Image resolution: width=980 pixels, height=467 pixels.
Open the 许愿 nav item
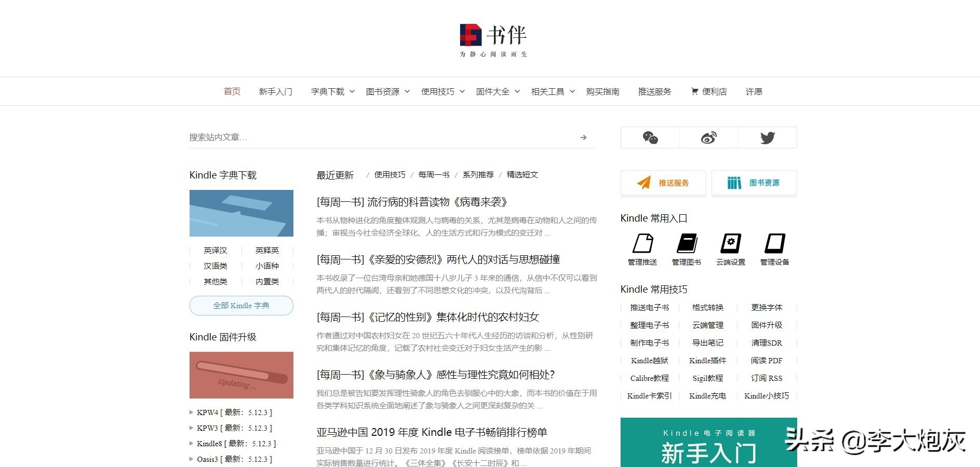[x=754, y=91]
